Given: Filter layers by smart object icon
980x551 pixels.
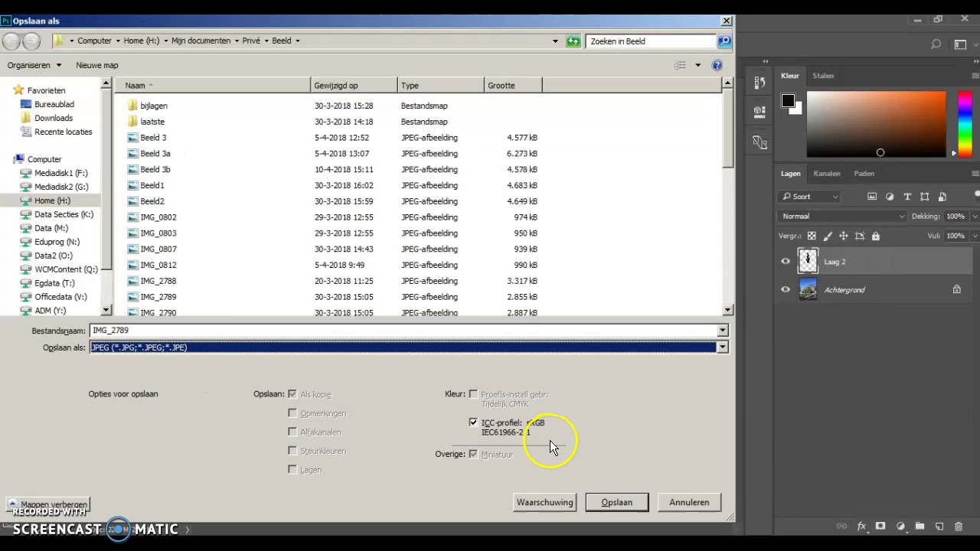Looking at the screenshot, I should pyautogui.click(x=942, y=197).
